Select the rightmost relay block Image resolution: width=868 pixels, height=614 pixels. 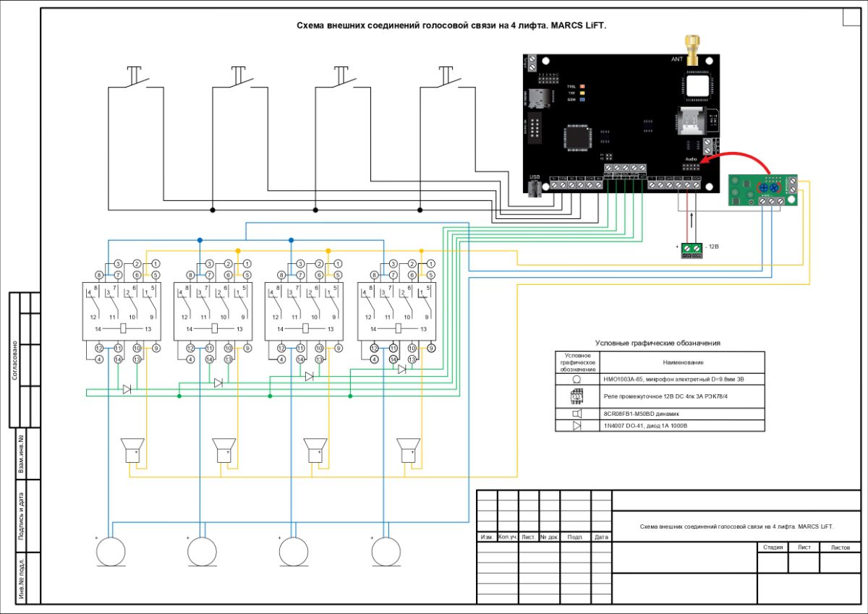click(x=396, y=312)
